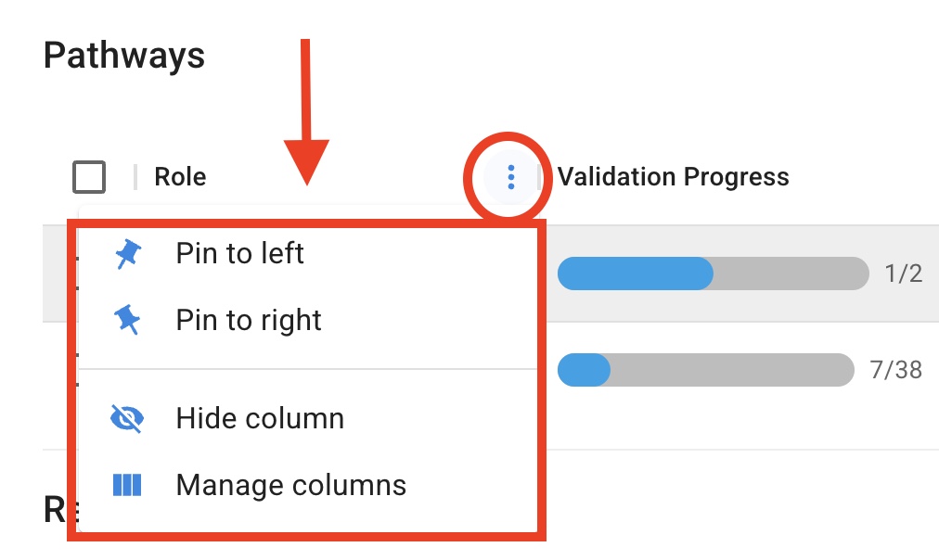Choose the Pin to right text label
939x560 pixels.
click(x=249, y=321)
